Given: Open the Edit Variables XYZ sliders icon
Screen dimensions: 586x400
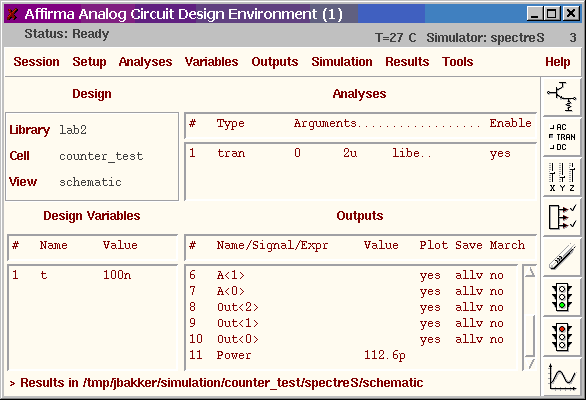Looking at the screenshot, I should pos(562,177).
